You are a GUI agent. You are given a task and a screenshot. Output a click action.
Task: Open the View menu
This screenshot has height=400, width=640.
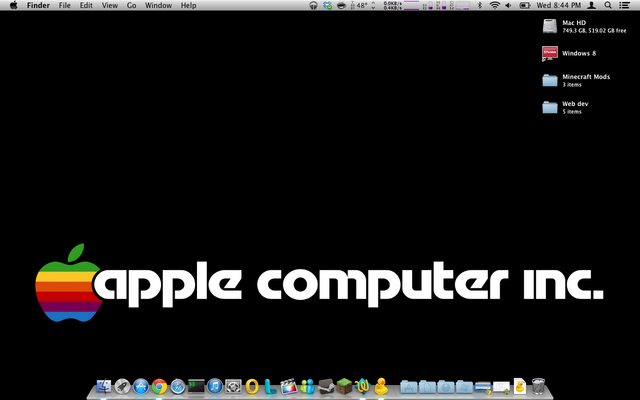110,5
